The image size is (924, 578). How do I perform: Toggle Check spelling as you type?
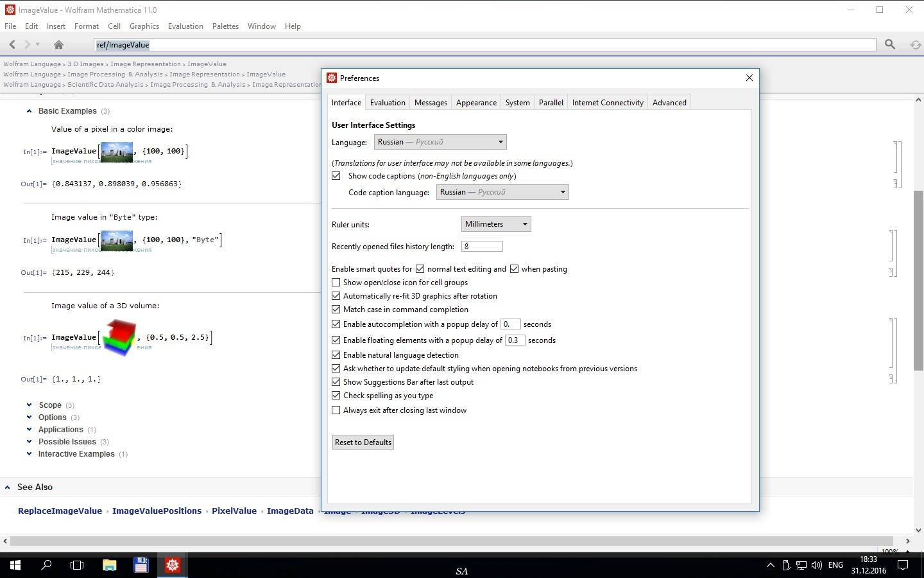336,395
